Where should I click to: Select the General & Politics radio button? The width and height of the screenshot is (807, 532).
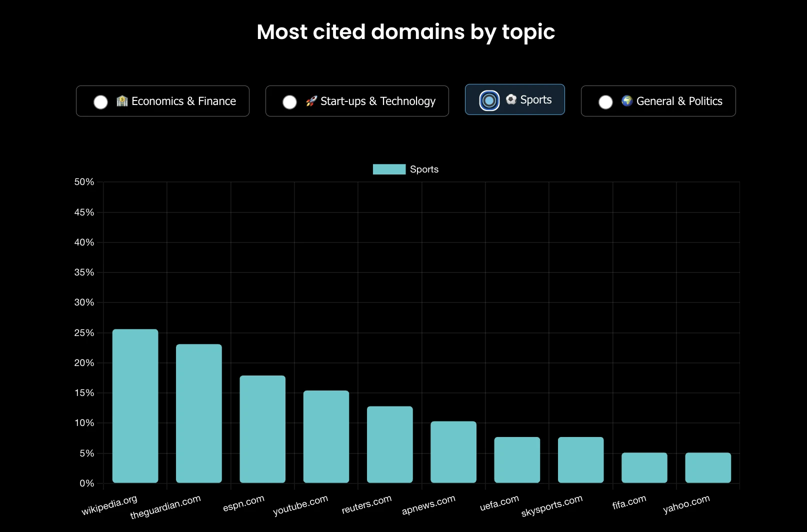pyautogui.click(x=605, y=102)
